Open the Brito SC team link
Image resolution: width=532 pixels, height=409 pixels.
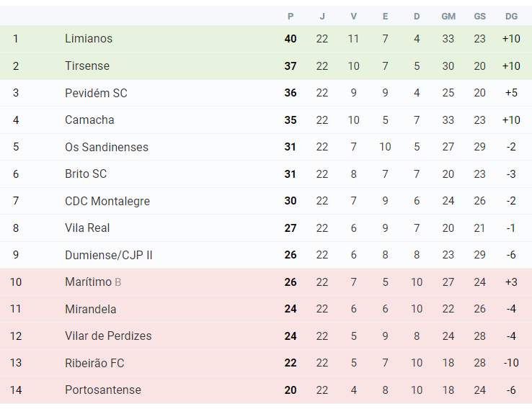coord(86,174)
